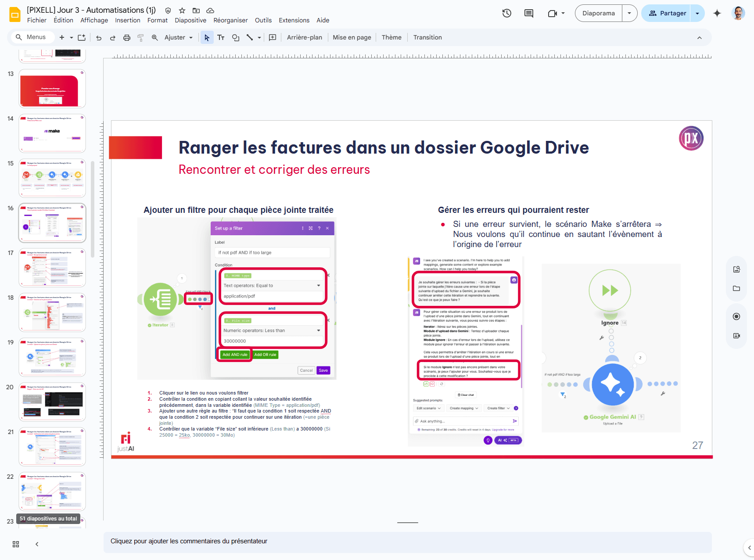Open the Thème panel

pos(391,38)
